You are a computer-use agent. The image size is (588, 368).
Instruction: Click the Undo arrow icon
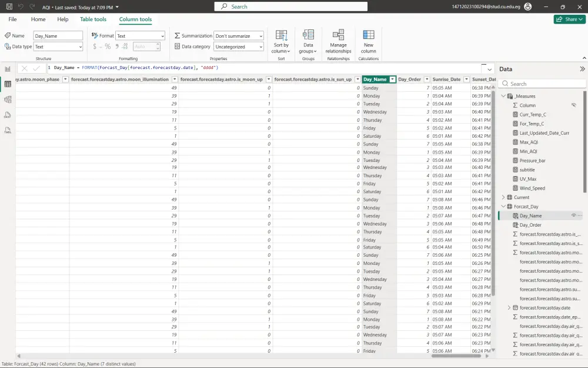pyautogui.click(x=21, y=6)
